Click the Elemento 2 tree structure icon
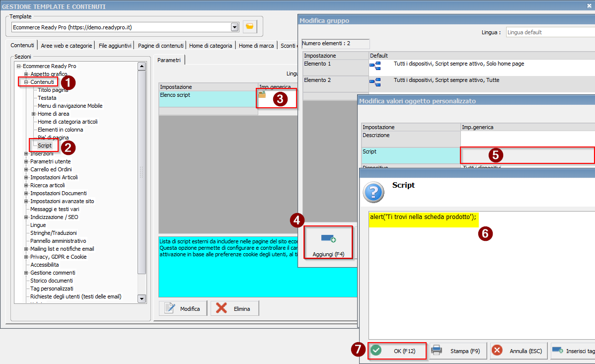The width and height of the screenshot is (595, 364). (x=375, y=82)
